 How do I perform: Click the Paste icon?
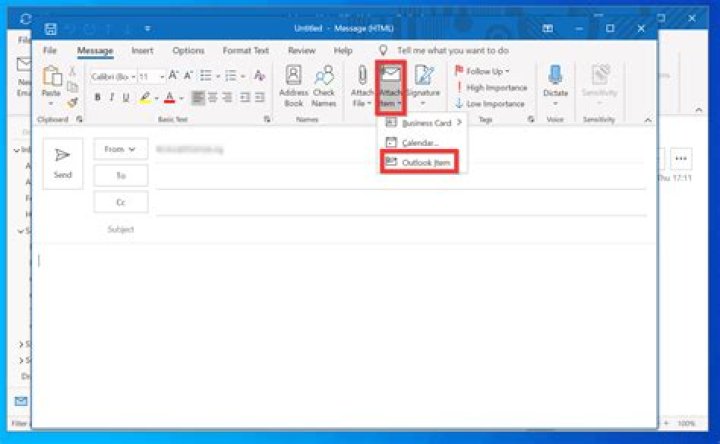click(x=52, y=82)
